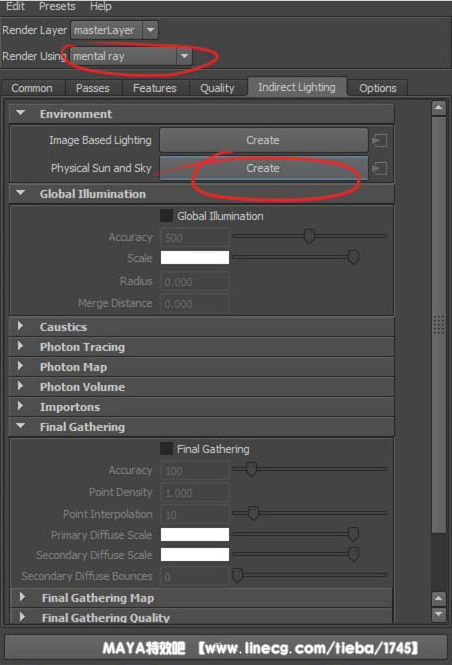Switch to the Features tab
Screen dimensions: 452x665
click(x=155, y=88)
